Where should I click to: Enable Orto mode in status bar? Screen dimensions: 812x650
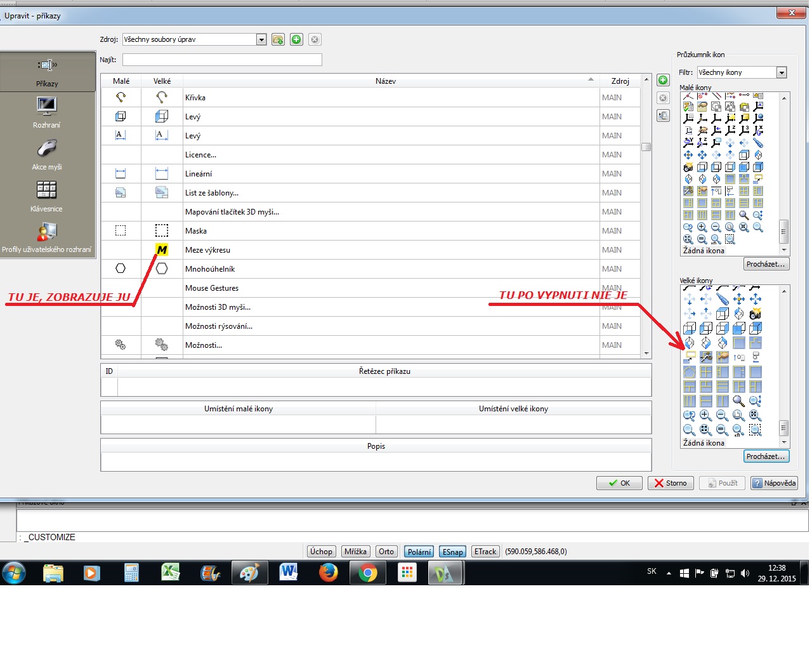[386, 552]
